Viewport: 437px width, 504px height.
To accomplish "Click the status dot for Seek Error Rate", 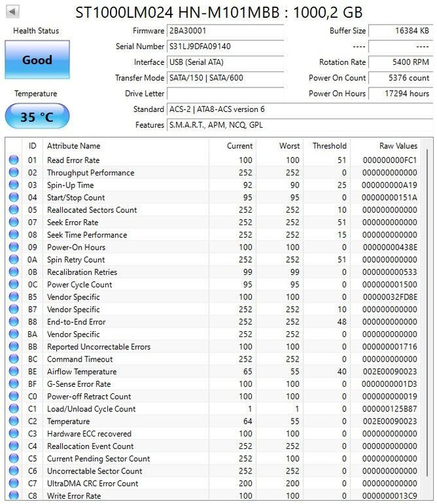I will click(x=14, y=222).
